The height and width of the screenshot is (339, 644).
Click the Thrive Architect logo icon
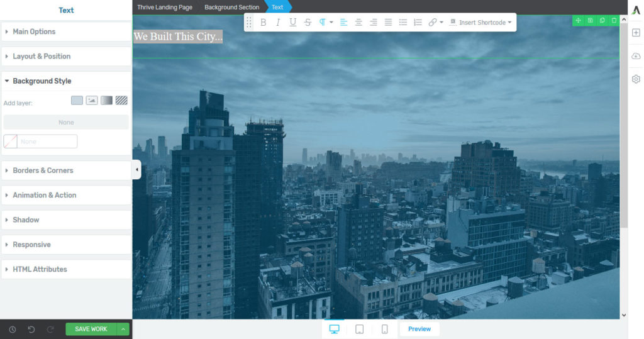point(636,11)
